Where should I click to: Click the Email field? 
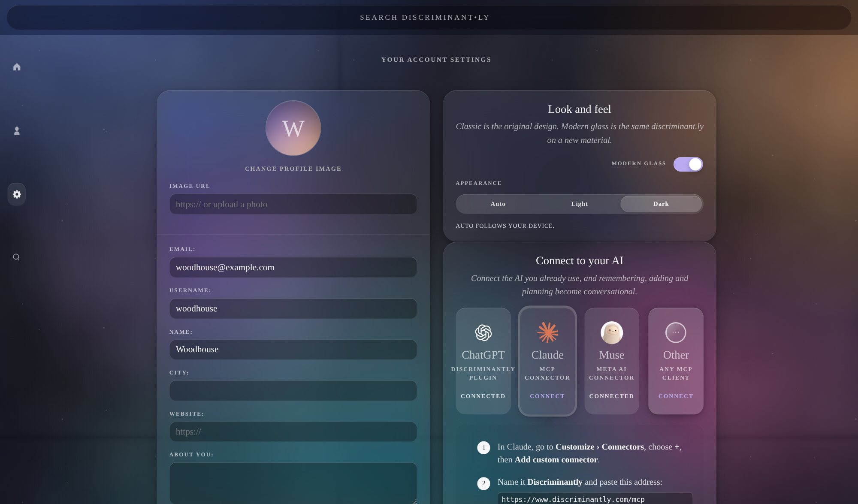pos(293,267)
